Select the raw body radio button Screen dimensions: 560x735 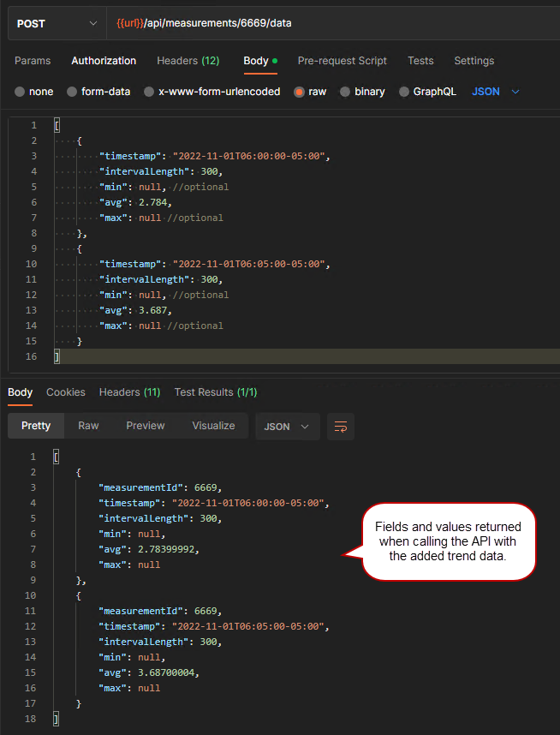(x=300, y=92)
